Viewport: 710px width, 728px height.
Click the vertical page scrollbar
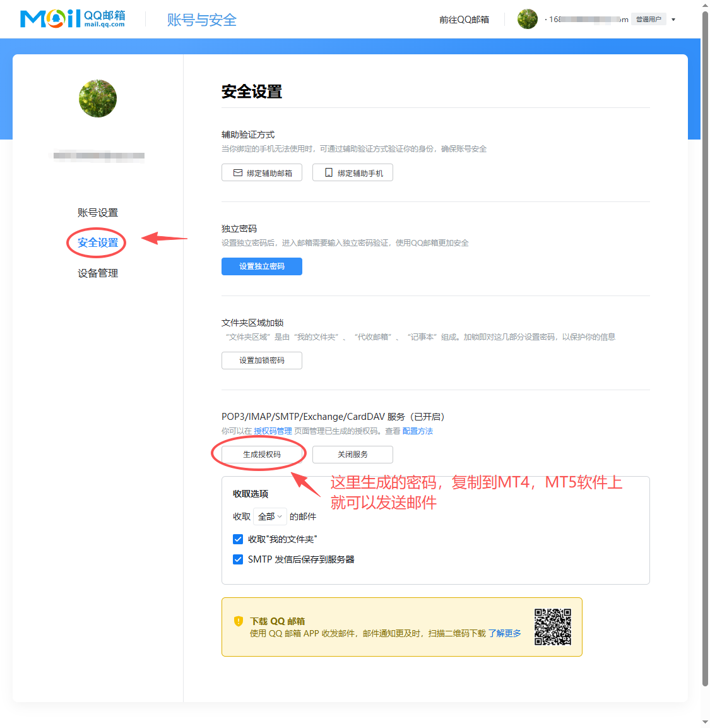point(705,347)
